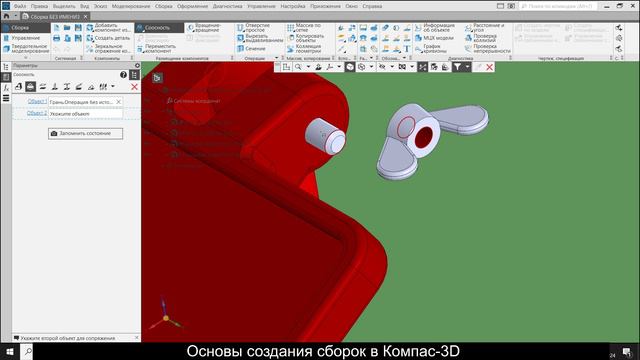The width and height of the screenshot is (640, 360).
Task: Click Переместить компонент command
Action: click(x=156, y=49)
